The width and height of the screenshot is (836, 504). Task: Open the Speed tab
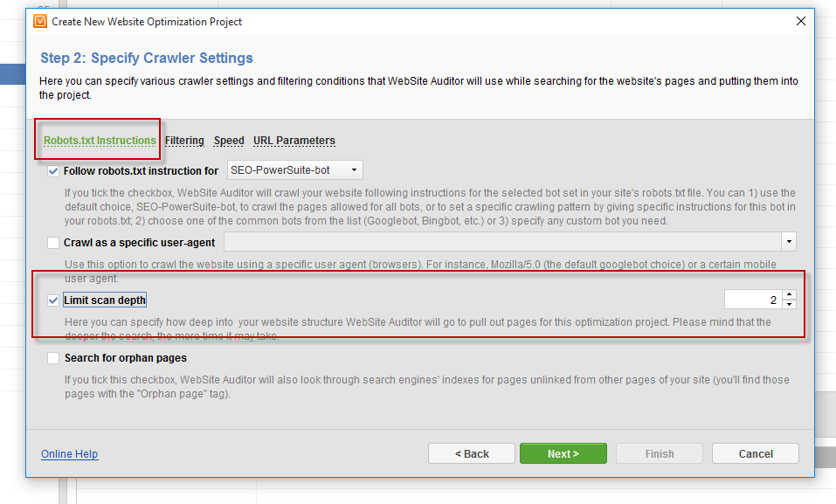pyautogui.click(x=229, y=141)
